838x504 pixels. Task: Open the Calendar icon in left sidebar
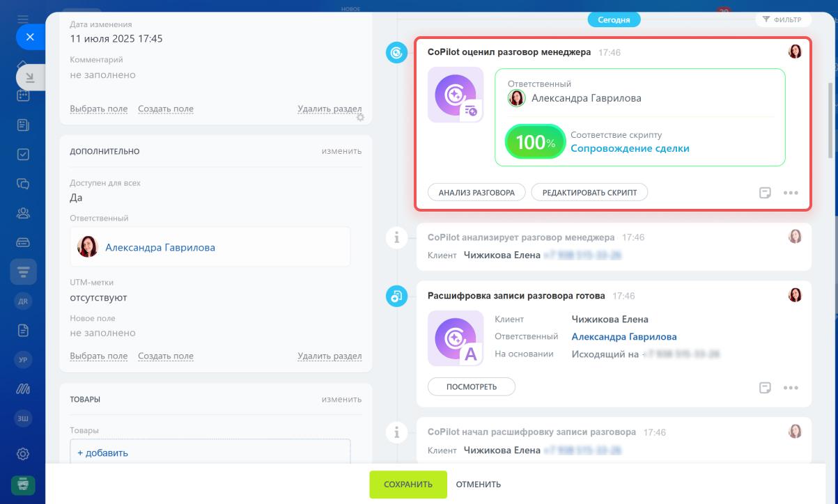coord(23,96)
